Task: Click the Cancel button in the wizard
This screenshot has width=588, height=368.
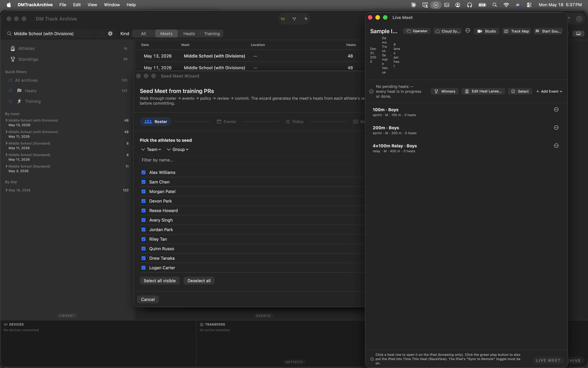Action: (148, 299)
